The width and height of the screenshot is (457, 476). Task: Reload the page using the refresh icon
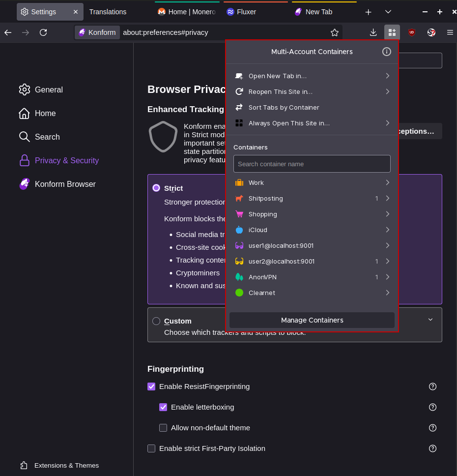pyautogui.click(x=43, y=32)
